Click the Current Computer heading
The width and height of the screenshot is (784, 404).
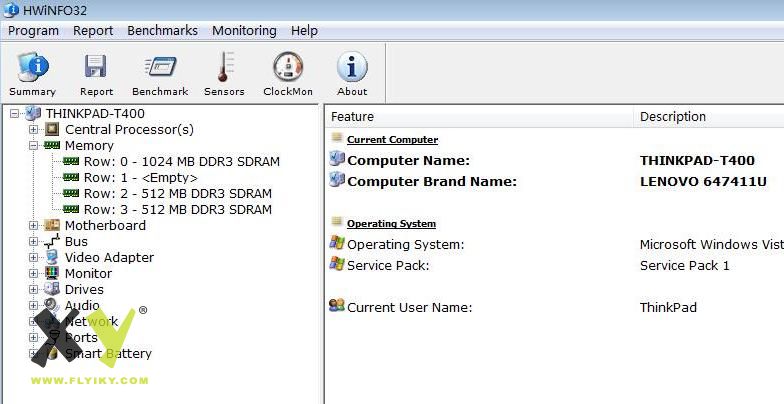point(392,140)
